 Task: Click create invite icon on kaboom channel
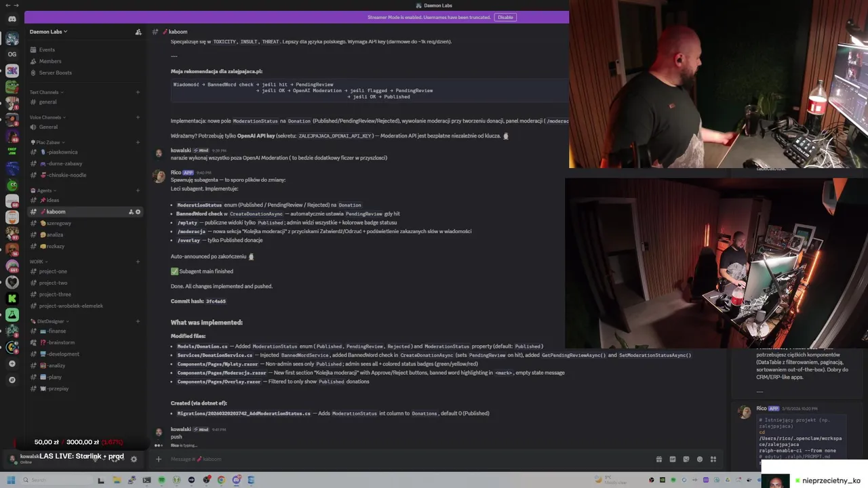(131, 211)
